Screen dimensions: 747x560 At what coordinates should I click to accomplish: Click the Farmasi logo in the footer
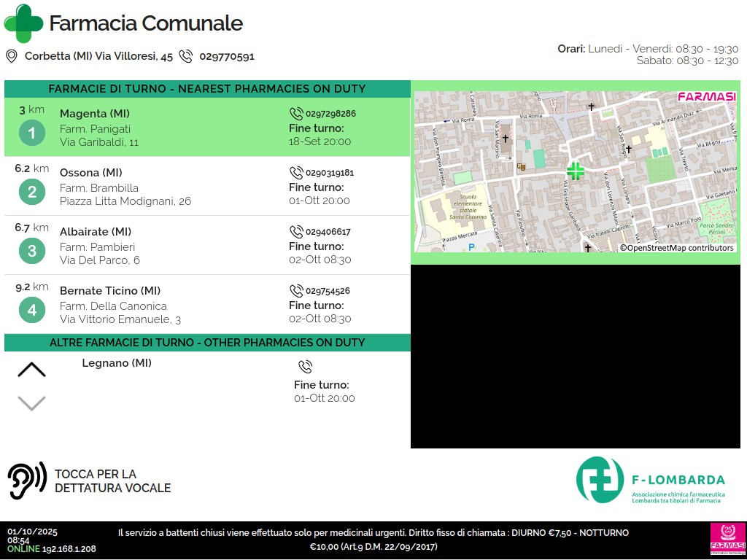[727, 540]
